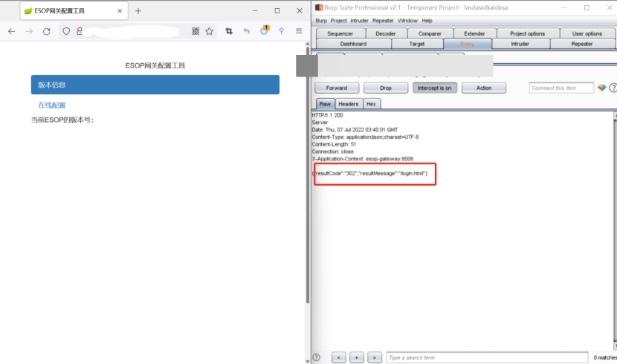The width and height of the screenshot is (617, 364).
Task: Click the Connection: close header line
Action: pos(333,152)
